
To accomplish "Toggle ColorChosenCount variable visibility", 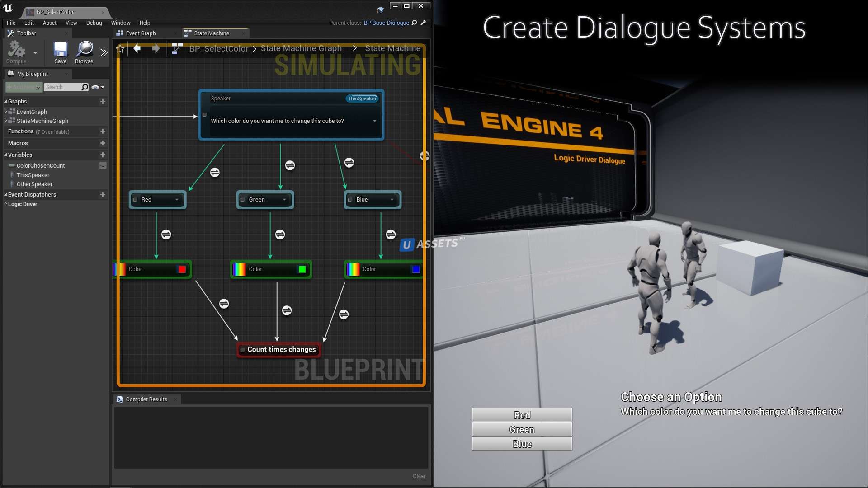I will (x=103, y=165).
